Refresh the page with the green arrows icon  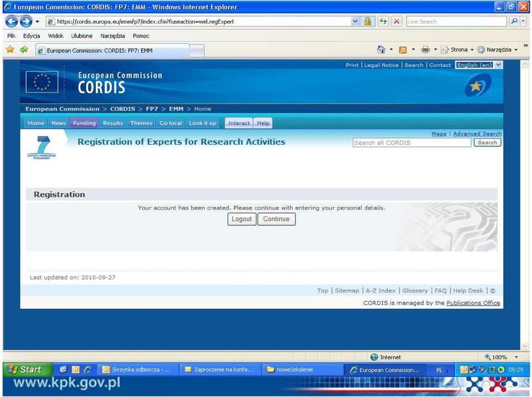[383, 22]
